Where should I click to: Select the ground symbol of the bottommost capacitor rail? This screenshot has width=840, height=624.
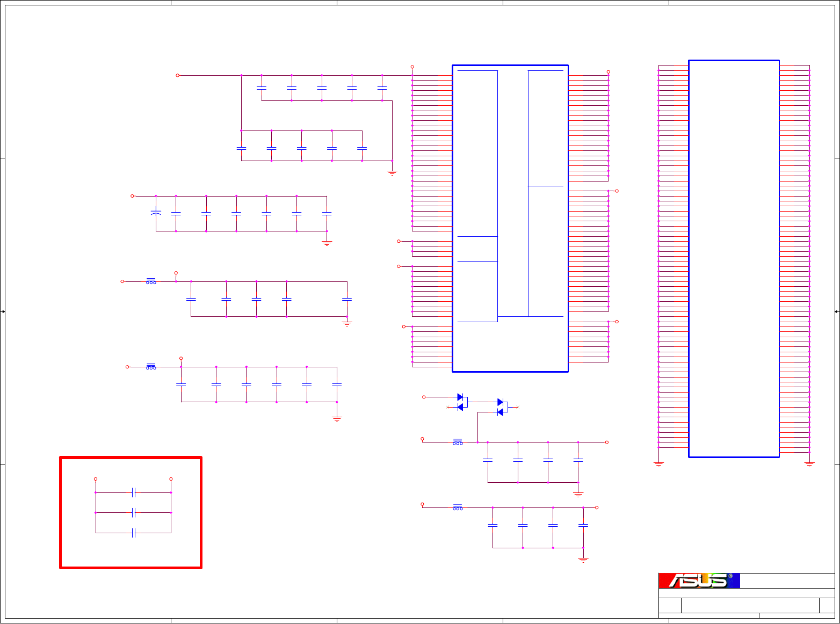click(x=583, y=560)
